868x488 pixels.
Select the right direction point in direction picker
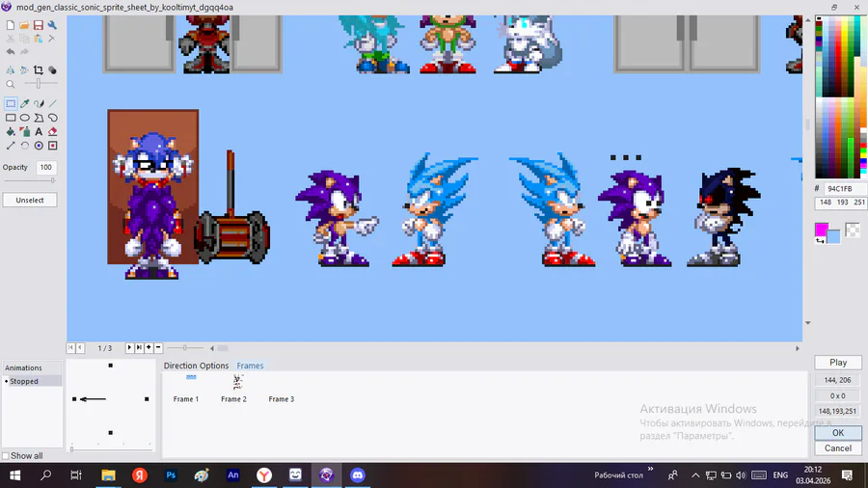[147, 399]
